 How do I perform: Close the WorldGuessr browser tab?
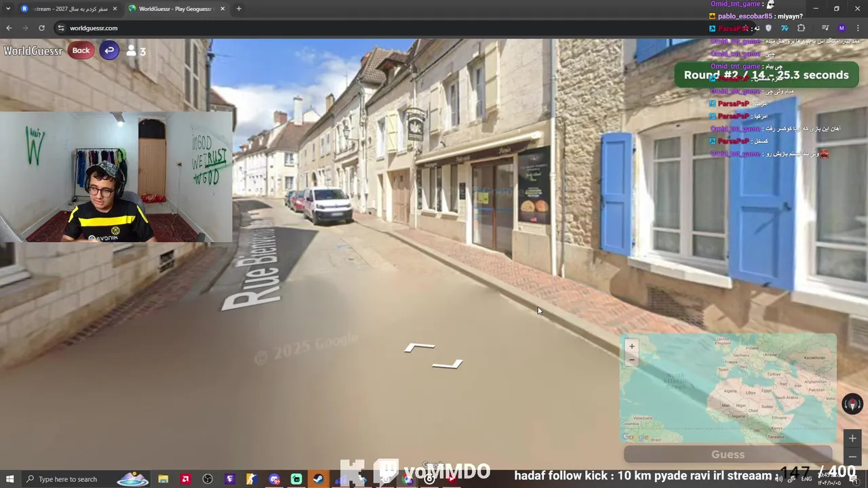222,9
